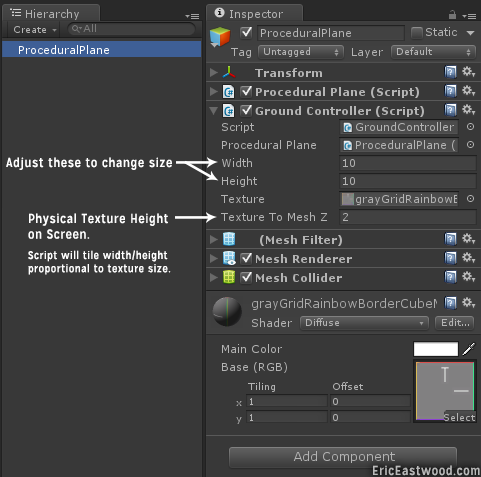This screenshot has width=481, height=477.
Task: Open the Static options dropdown arrow
Action: click(x=471, y=33)
